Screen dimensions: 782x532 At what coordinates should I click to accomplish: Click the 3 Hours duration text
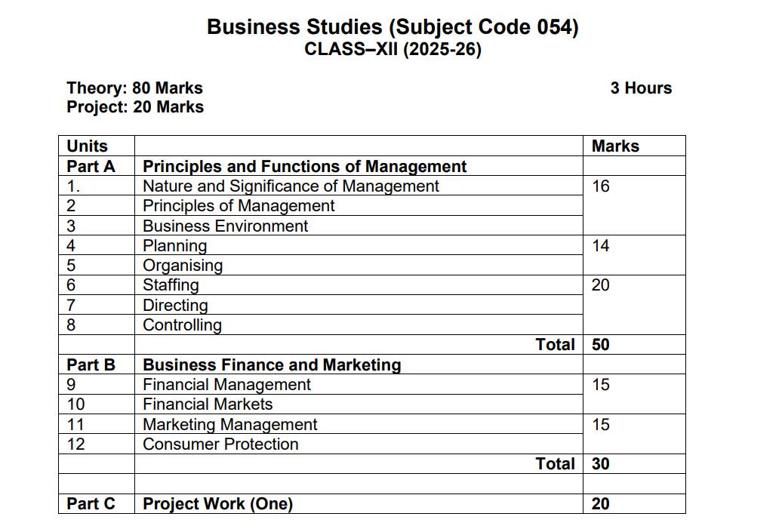pos(641,88)
